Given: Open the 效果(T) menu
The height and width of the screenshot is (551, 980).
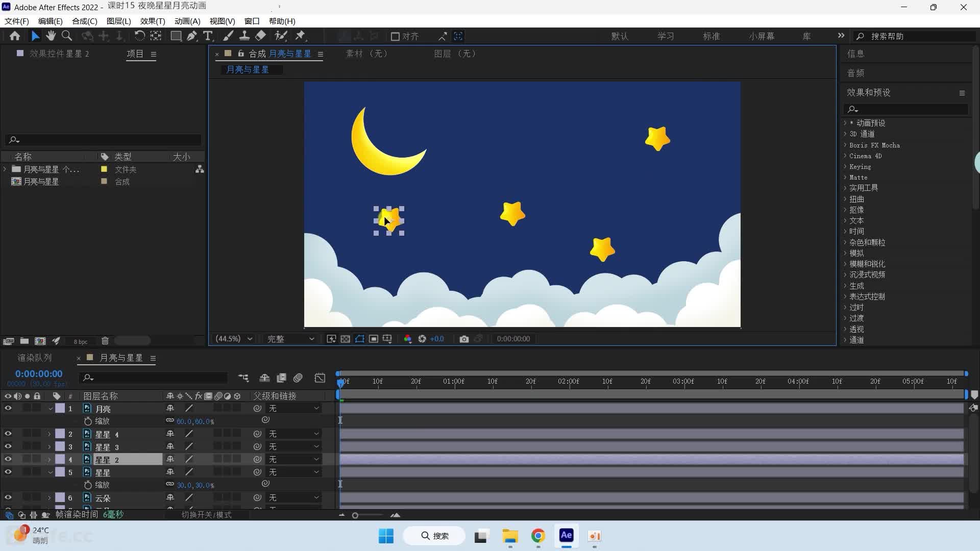Looking at the screenshot, I should click(x=153, y=21).
